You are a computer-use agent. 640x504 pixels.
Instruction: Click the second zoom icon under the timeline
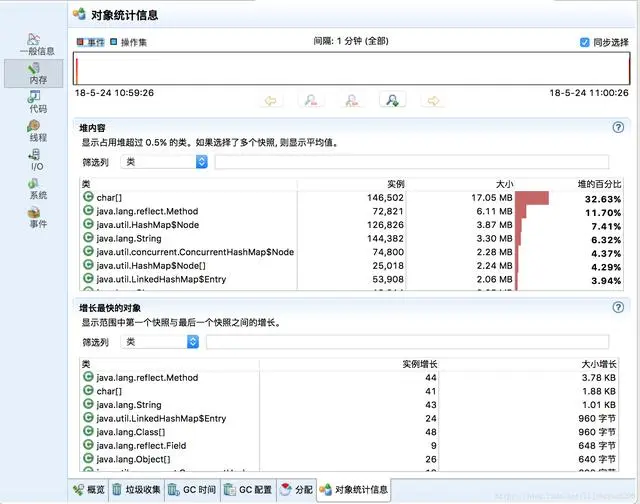352,100
